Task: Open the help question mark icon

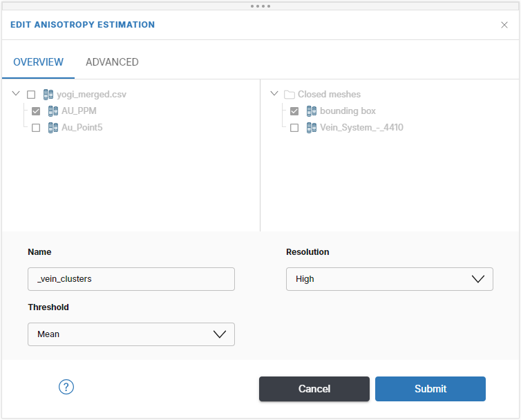Action: coord(66,387)
